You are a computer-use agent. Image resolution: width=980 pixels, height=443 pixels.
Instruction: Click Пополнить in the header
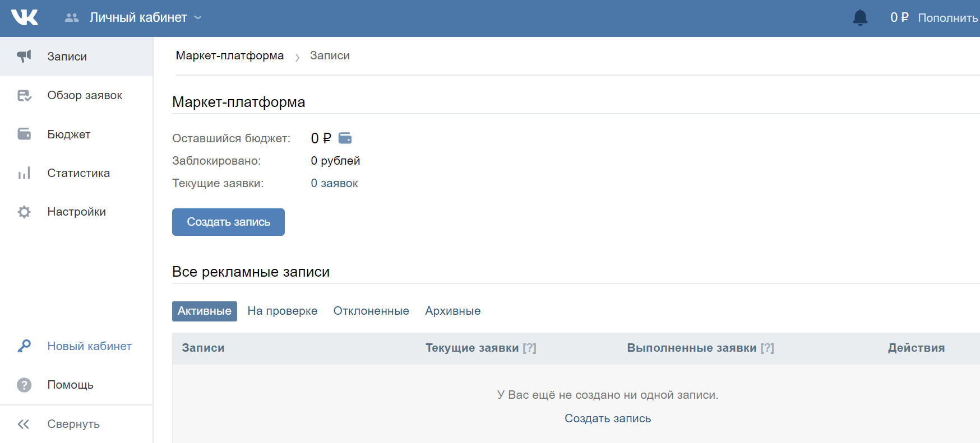[948, 18]
